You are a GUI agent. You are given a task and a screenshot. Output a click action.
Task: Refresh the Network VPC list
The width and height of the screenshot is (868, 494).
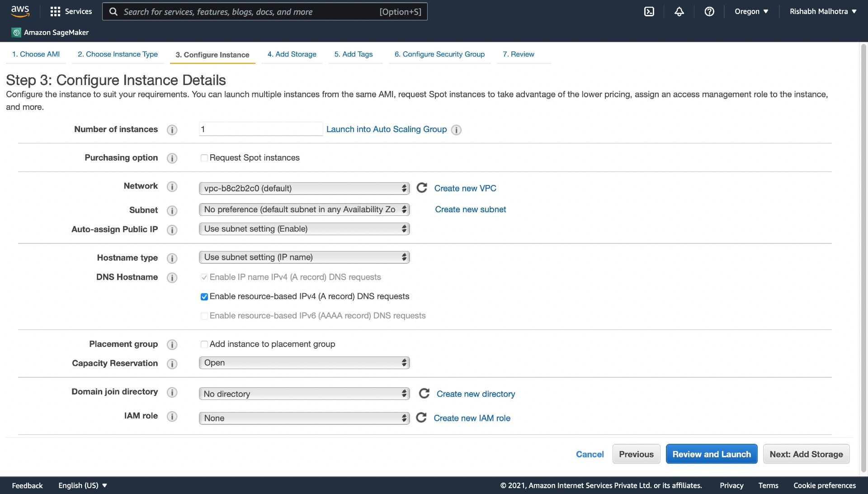422,188
